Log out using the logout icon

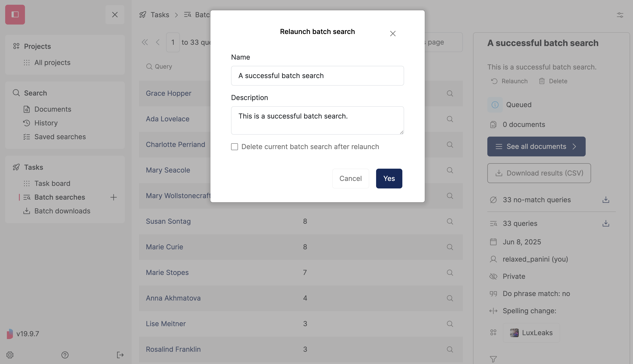(x=120, y=355)
